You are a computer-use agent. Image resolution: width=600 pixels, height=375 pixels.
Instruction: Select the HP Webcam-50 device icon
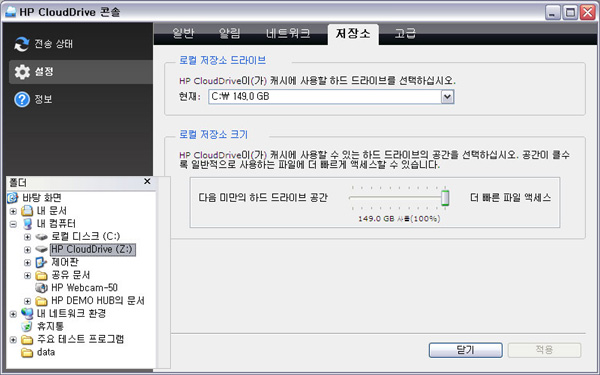pyautogui.click(x=41, y=288)
